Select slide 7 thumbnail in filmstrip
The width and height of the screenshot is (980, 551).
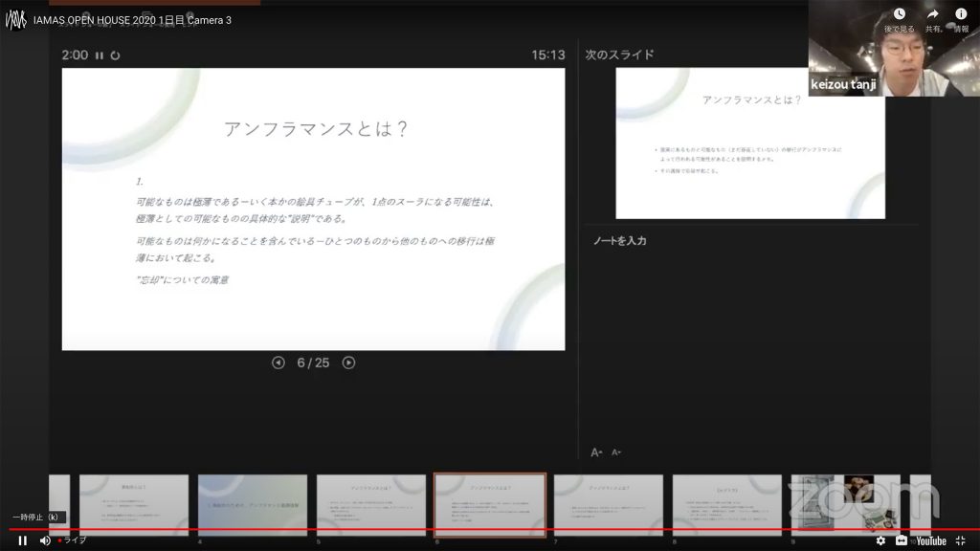pyautogui.click(x=608, y=505)
